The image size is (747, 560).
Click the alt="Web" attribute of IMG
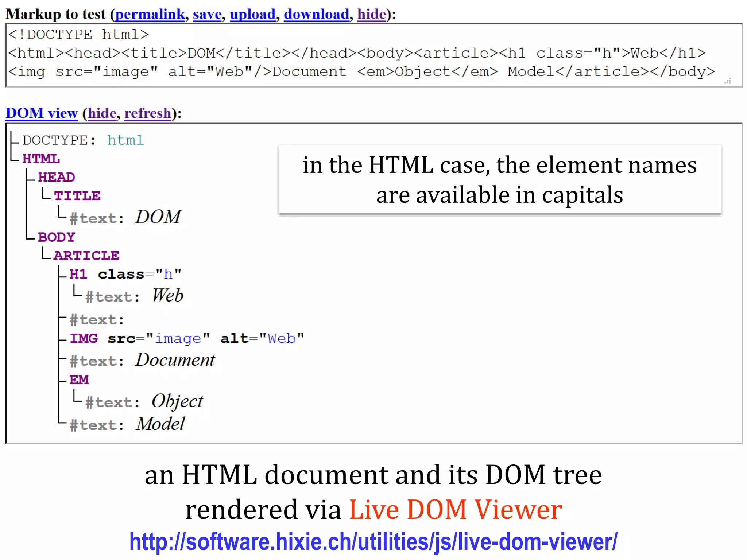(x=262, y=339)
